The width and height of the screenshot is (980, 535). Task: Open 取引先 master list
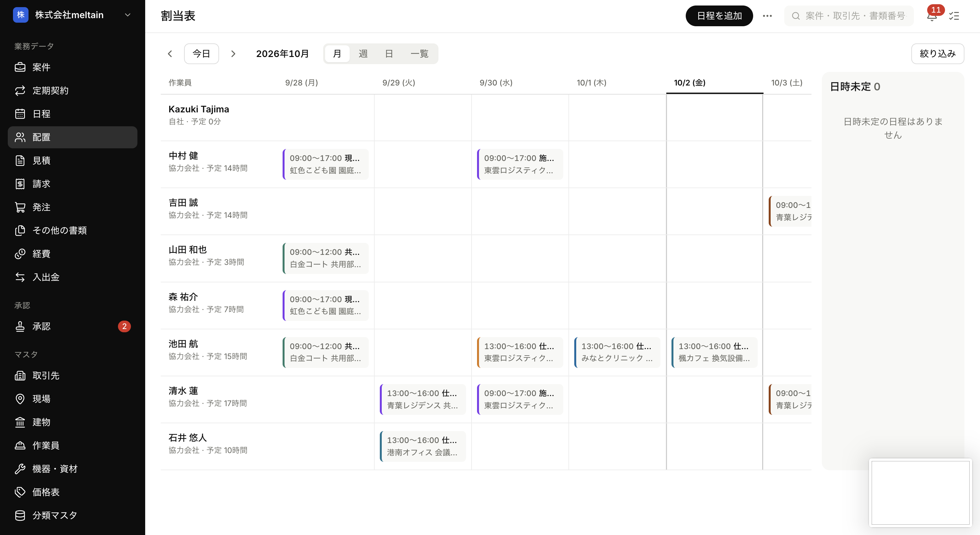(72, 376)
